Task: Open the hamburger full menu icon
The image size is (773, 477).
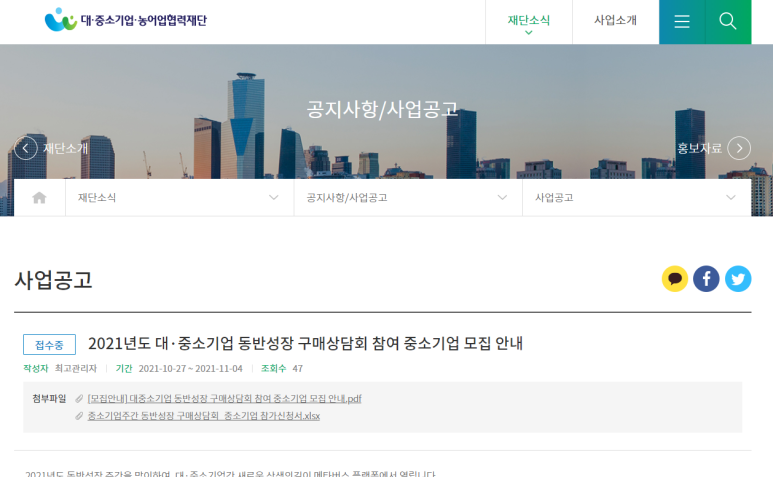Action: tap(682, 22)
